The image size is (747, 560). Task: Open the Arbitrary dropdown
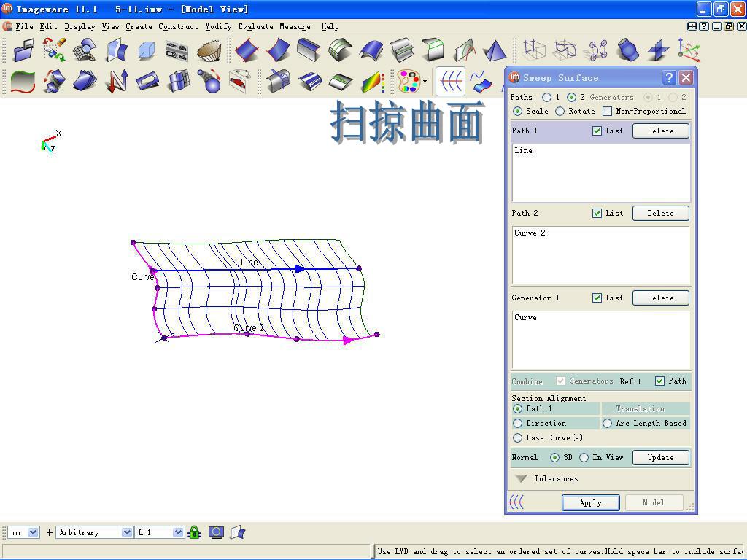127,532
